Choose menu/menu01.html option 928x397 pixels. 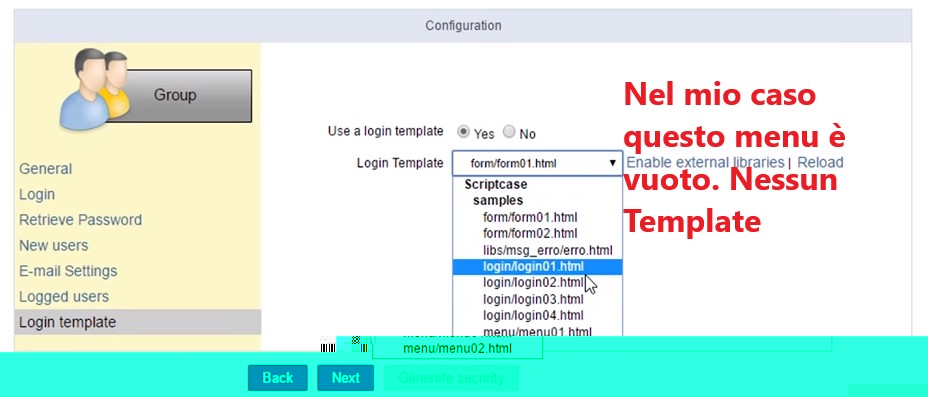pos(537,331)
